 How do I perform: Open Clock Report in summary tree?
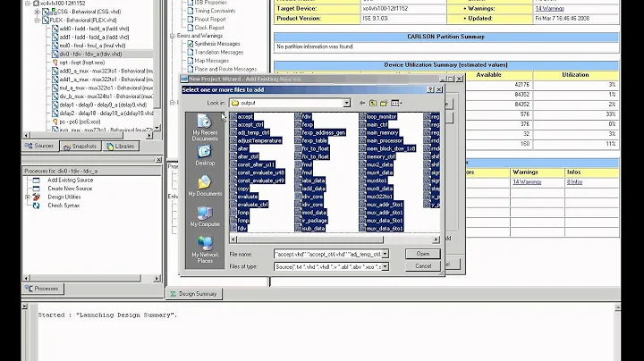[209, 28]
